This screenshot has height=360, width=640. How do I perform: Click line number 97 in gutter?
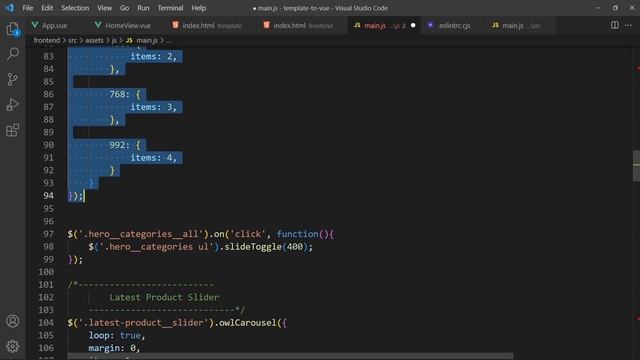pyautogui.click(x=49, y=234)
